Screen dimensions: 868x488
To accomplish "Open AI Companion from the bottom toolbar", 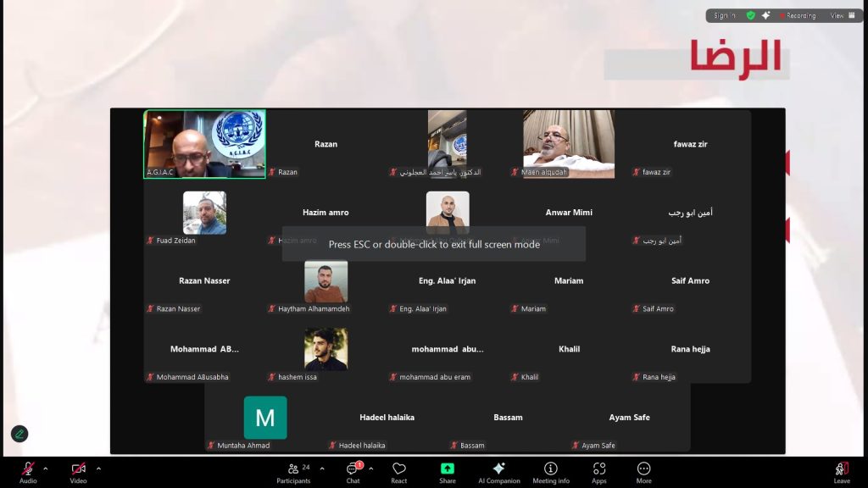I will point(498,472).
